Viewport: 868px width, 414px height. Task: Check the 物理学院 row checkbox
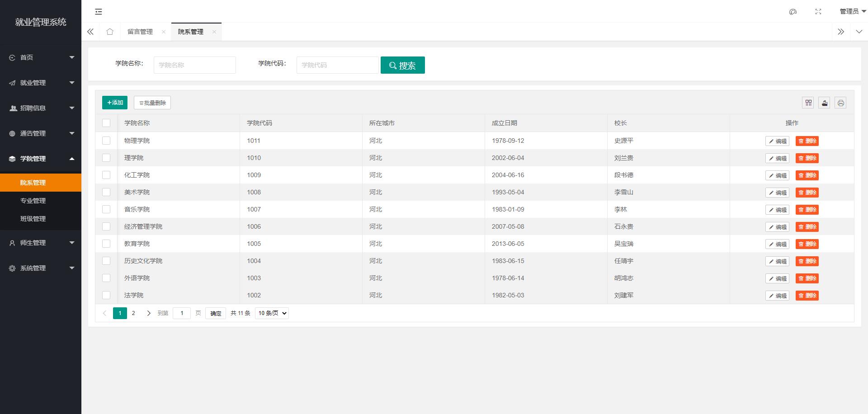(x=106, y=141)
